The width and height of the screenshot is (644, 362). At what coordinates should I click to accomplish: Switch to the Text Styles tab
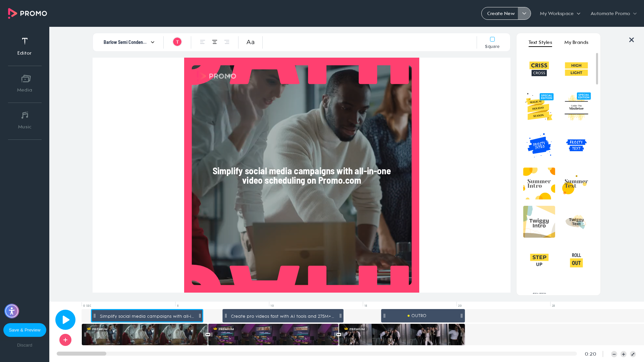tap(540, 42)
